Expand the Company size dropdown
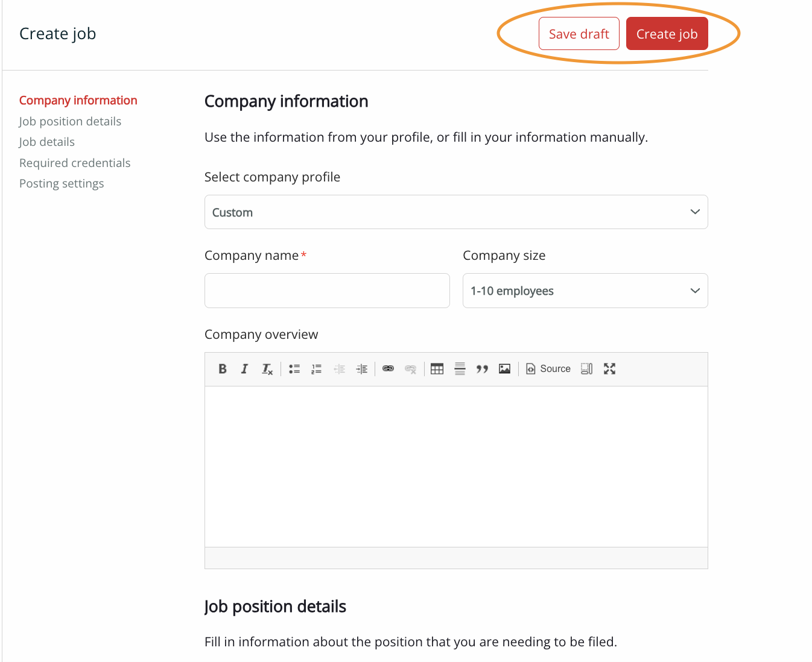 pyautogui.click(x=585, y=291)
